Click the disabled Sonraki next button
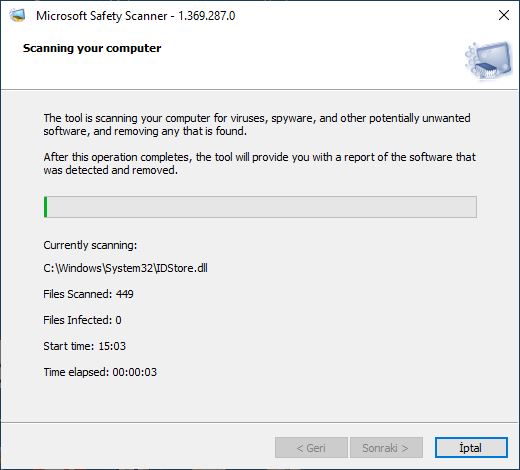Viewport: 520px width, 470px height. pyautogui.click(x=386, y=447)
